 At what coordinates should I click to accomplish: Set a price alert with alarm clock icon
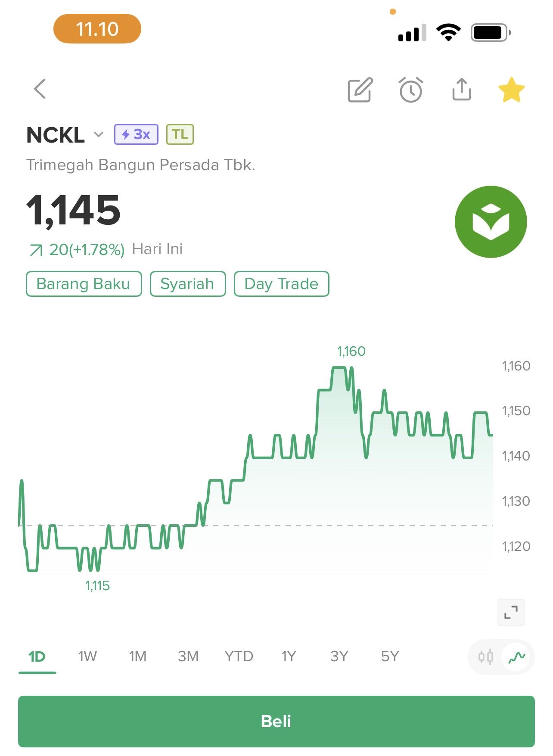(411, 90)
